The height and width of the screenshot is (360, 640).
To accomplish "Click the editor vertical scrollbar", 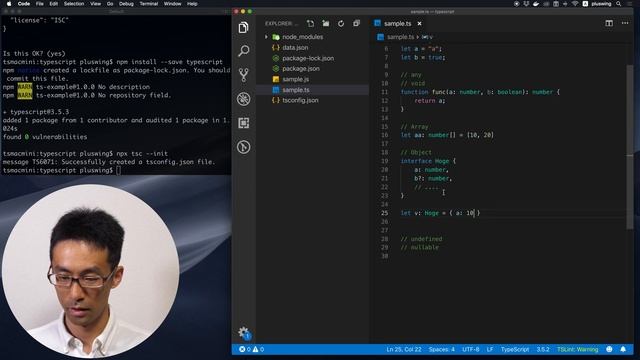I will point(630,147).
